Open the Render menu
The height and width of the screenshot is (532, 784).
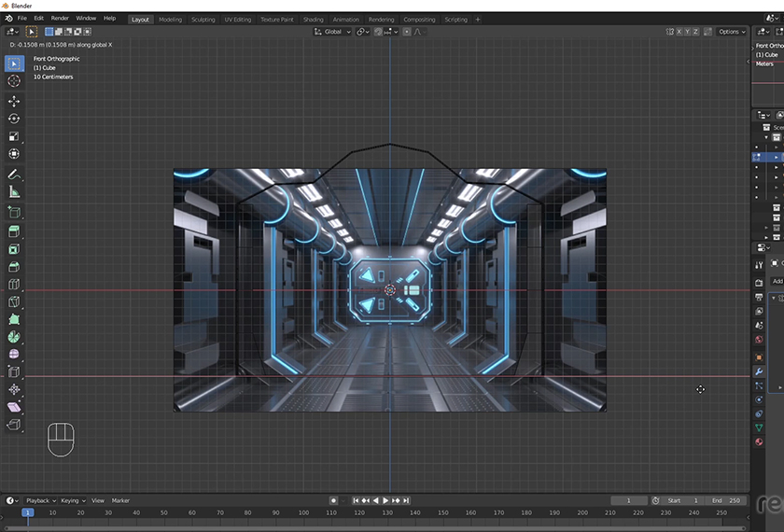60,19
